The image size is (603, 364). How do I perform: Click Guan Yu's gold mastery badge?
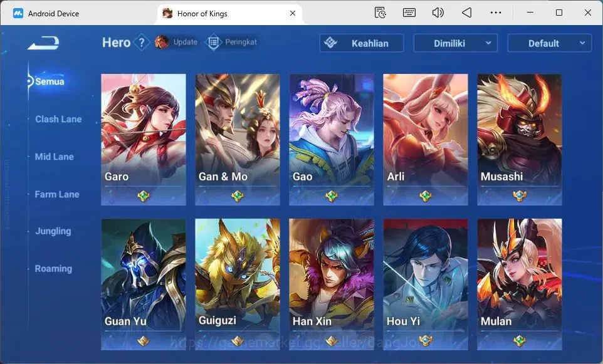click(144, 341)
